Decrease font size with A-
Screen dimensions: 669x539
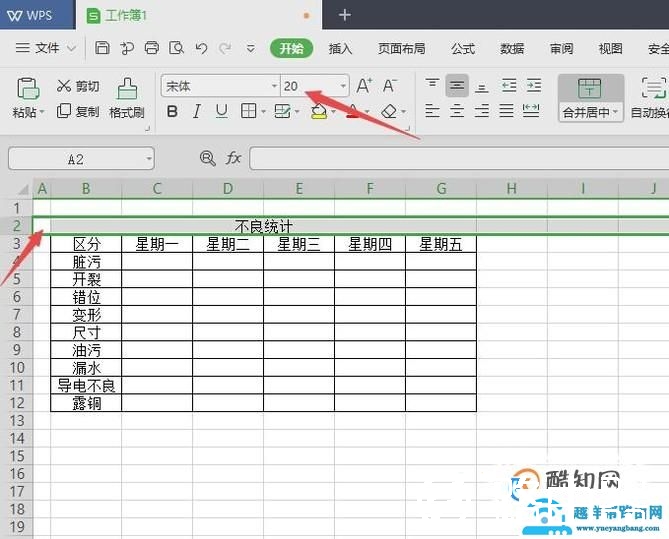(x=389, y=86)
